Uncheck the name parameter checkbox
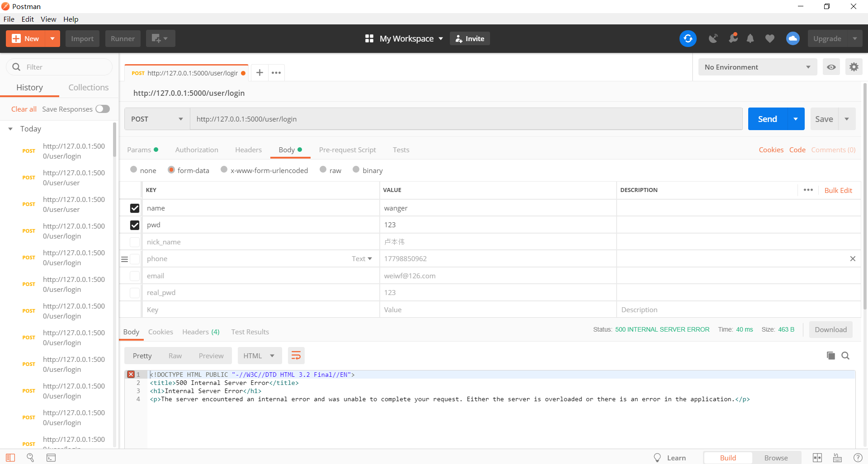 135,208
